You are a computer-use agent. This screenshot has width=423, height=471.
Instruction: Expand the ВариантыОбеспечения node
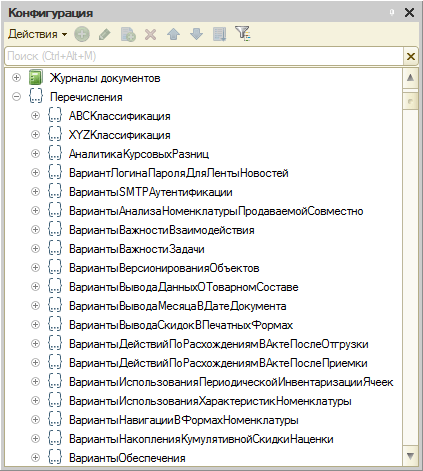tap(35, 458)
